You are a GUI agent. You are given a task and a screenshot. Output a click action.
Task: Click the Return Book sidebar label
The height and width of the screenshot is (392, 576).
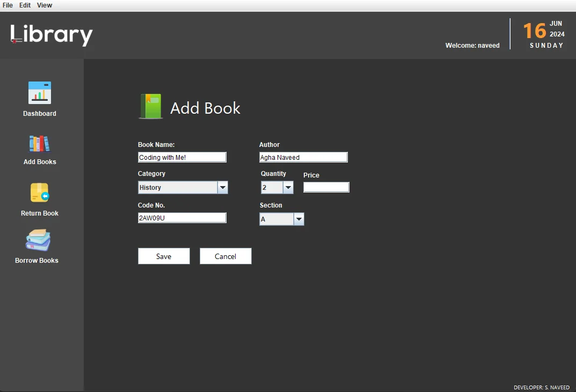40,213
